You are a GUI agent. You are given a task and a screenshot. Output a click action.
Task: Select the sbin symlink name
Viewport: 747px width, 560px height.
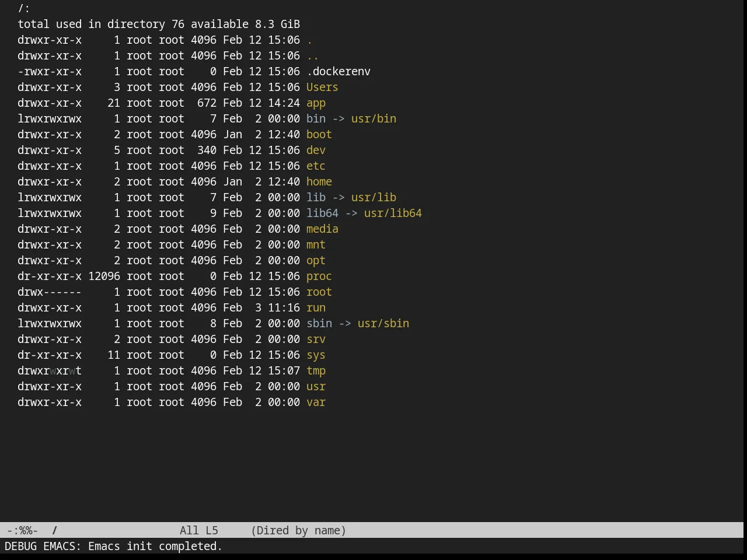[x=319, y=323]
